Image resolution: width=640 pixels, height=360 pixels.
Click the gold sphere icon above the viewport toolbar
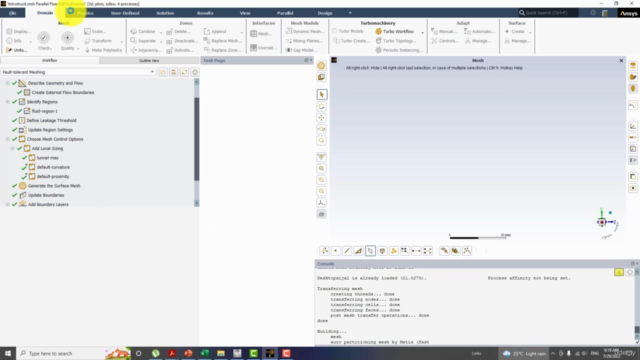tap(322, 66)
